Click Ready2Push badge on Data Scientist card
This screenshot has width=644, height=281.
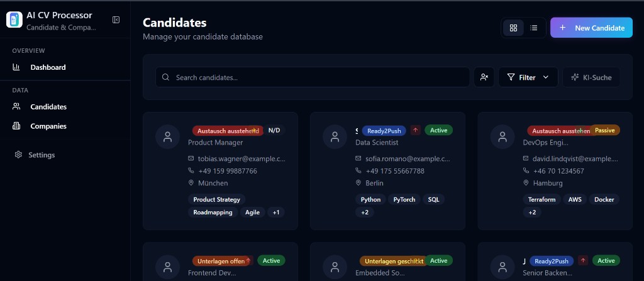(384, 131)
